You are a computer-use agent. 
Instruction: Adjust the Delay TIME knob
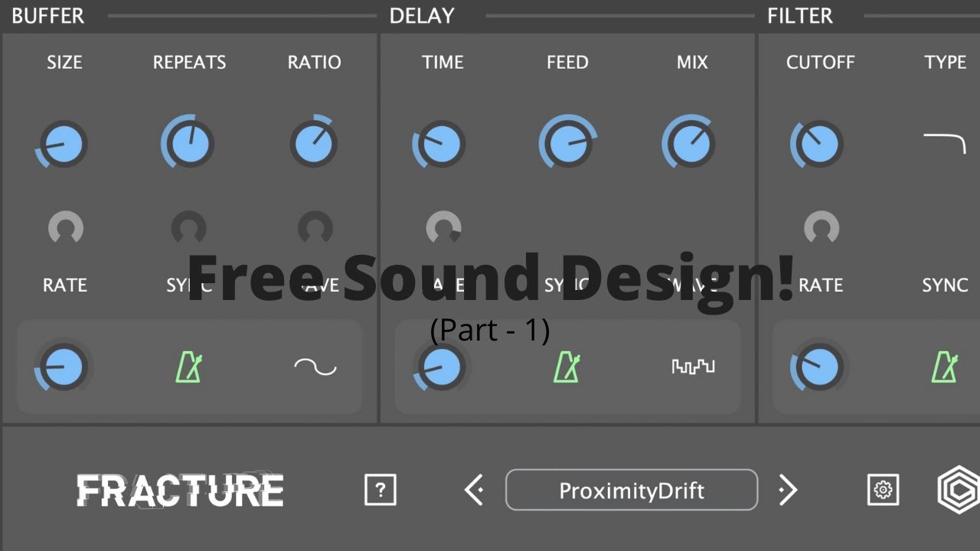[x=439, y=144]
